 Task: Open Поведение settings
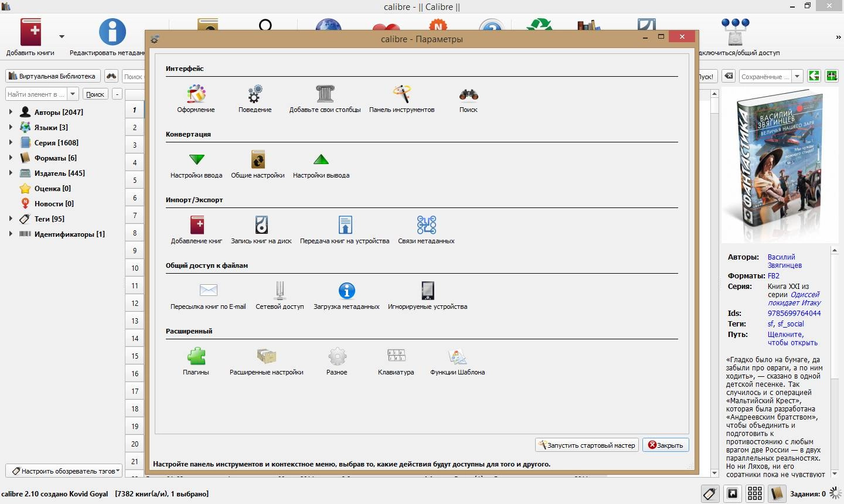click(255, 99)
